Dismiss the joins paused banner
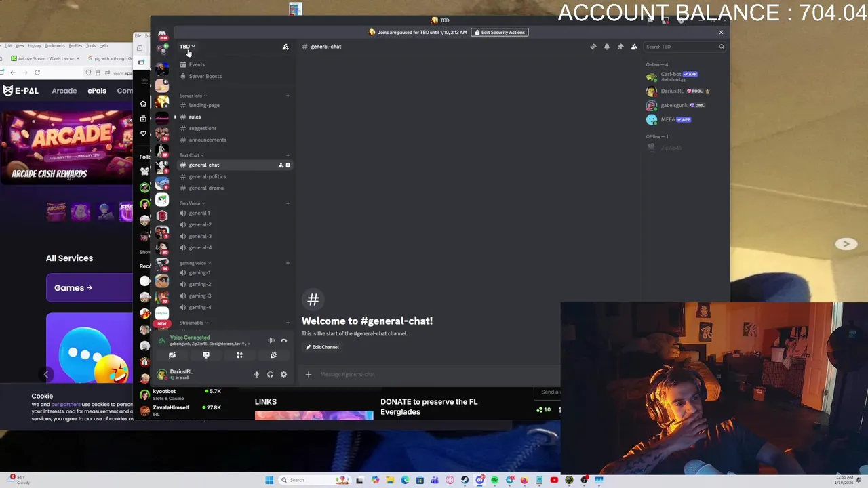 pyautogui.click(x=721, y=32)
